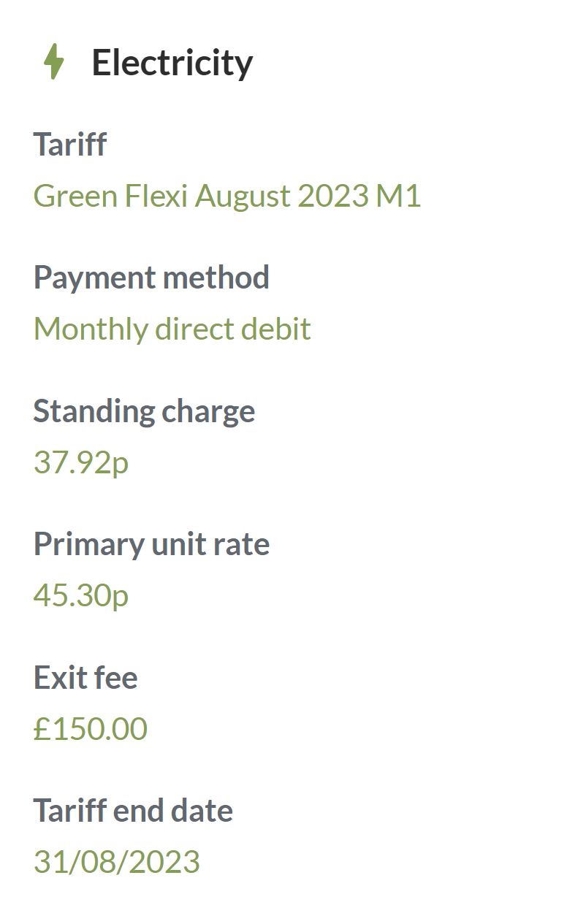Click 'M1' at the end of the tariff name

coord(399,196)
